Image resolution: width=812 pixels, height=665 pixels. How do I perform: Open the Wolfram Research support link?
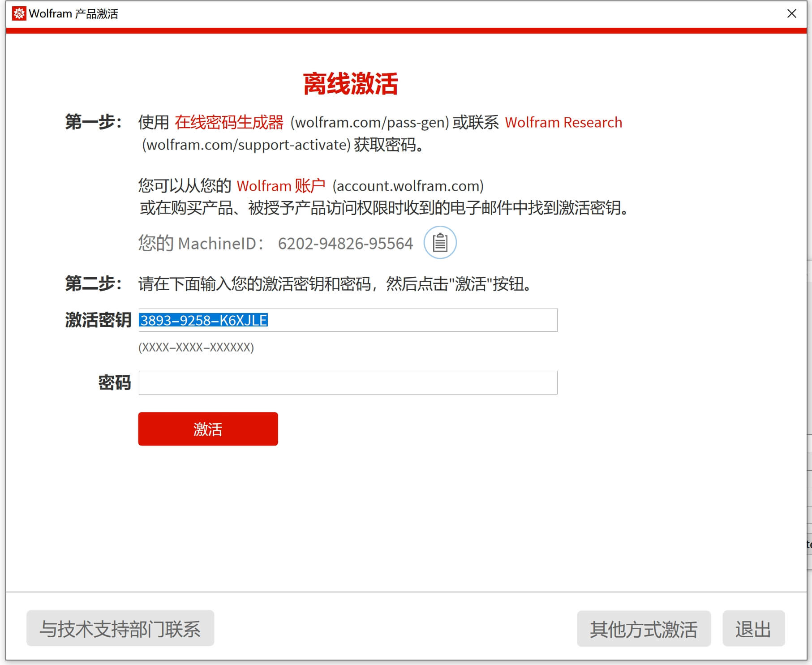pyautogui.click(x=563, y=122)
